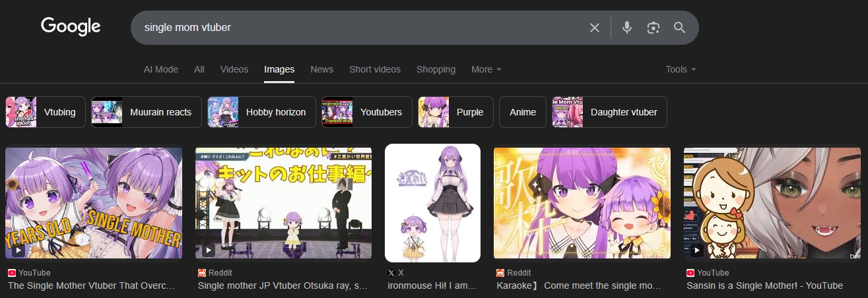Viewport: 868px width, 298px height.
Task: Click X icon under ironmouse result
Action: pos(392,273)
